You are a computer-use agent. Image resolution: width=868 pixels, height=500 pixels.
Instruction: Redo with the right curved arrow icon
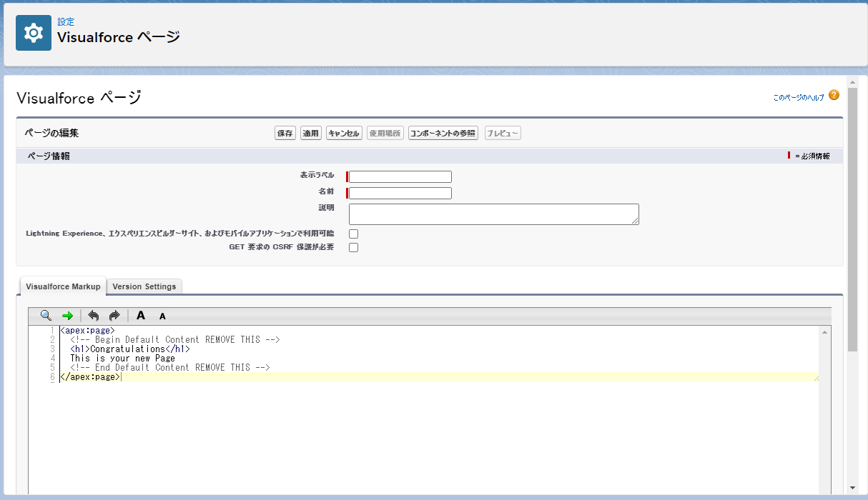(x=114, y=315)
